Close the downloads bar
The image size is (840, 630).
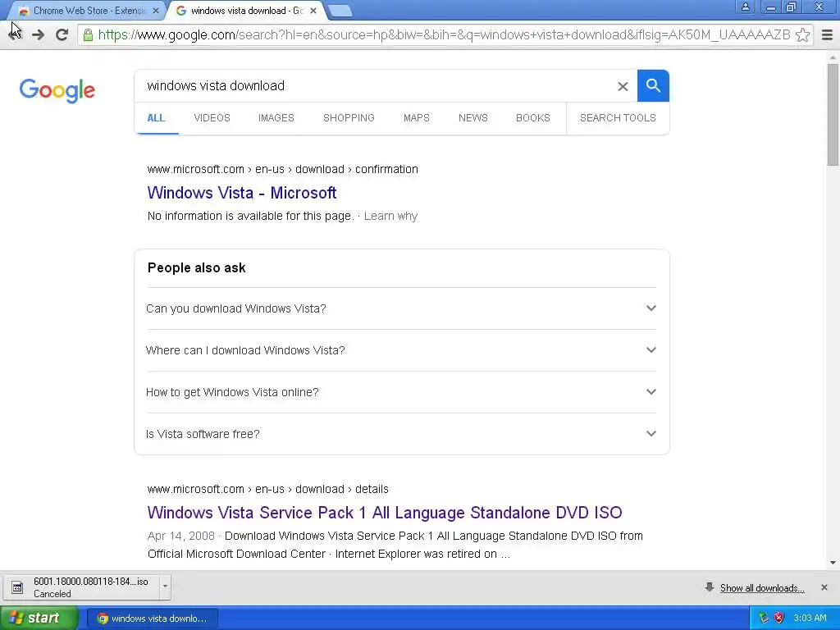click(824, 587)
